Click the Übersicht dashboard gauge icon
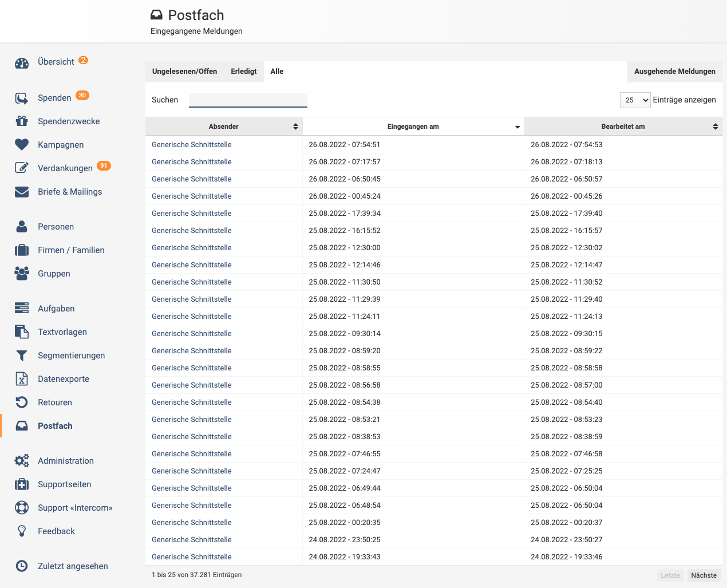This screenshot has width=727, height=588. (22, 63)
